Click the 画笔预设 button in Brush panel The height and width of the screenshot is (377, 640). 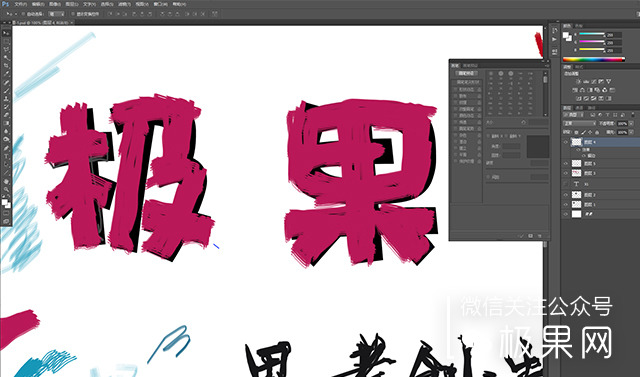point(467,73)
